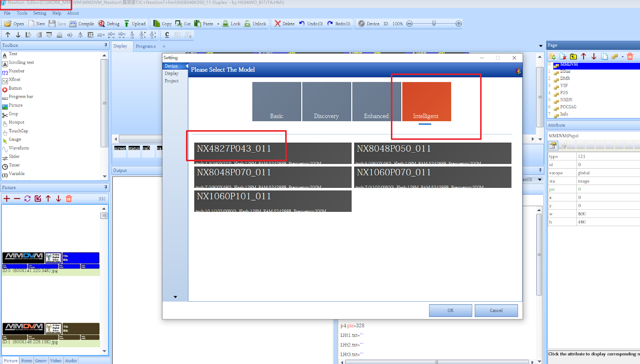
Task: Open the File menu
Action: [x=7, y=13]
